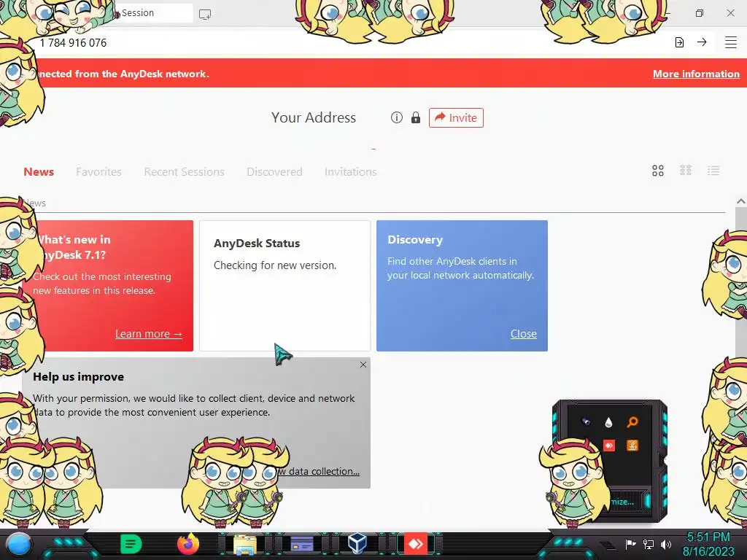Dismiss the Help us improve panel with X
Viewport: 747px width, 560px height.
click(x=363, y=365)
